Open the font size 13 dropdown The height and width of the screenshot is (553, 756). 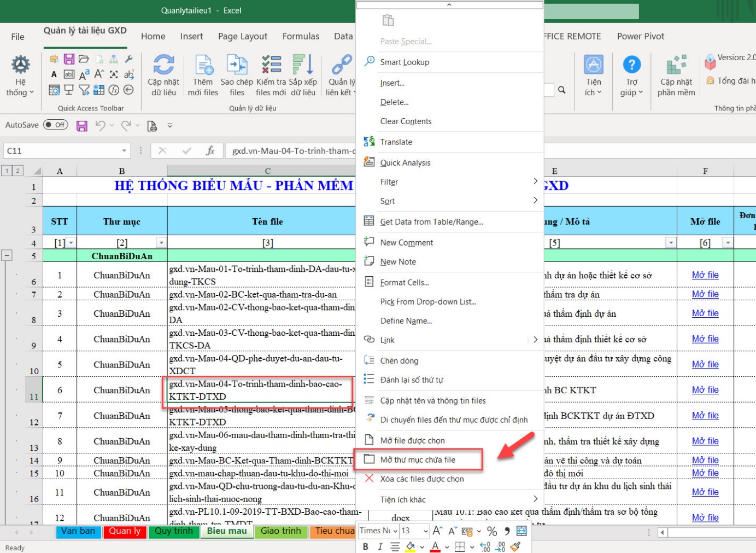[x=425, y=531]
